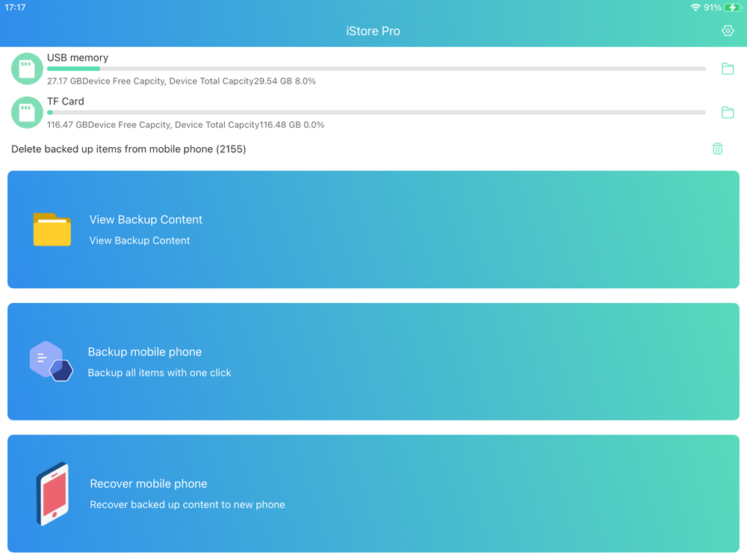The image size is (747, 560).
Task: Tap the Wi-Fi status icon
Action: click(695, 7)
